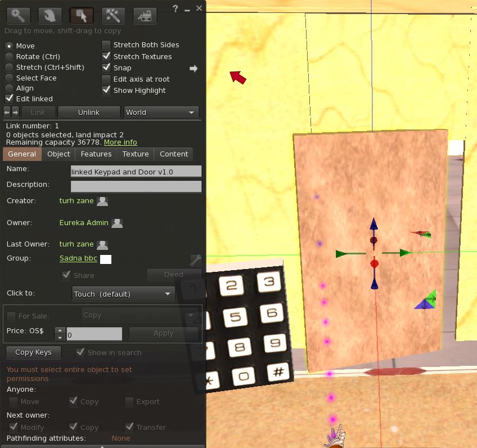Enable Stretch Both Sides checkbox
Image resolution: width=477 pixels, height=448 pixels.
(x=106, y=45)
